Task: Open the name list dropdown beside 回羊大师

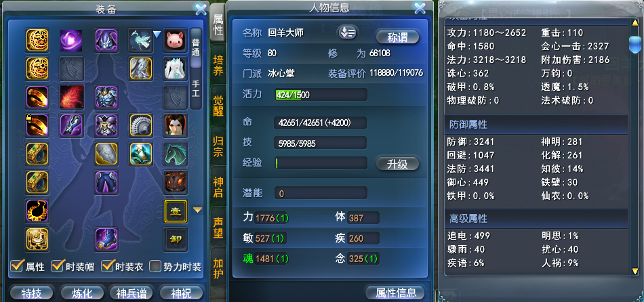Action: (348, 33)
